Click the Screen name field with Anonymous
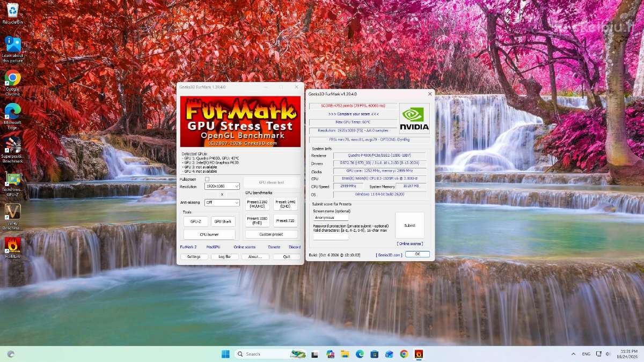The height and width of the screenshot is (362, 644). coord(331,218)
